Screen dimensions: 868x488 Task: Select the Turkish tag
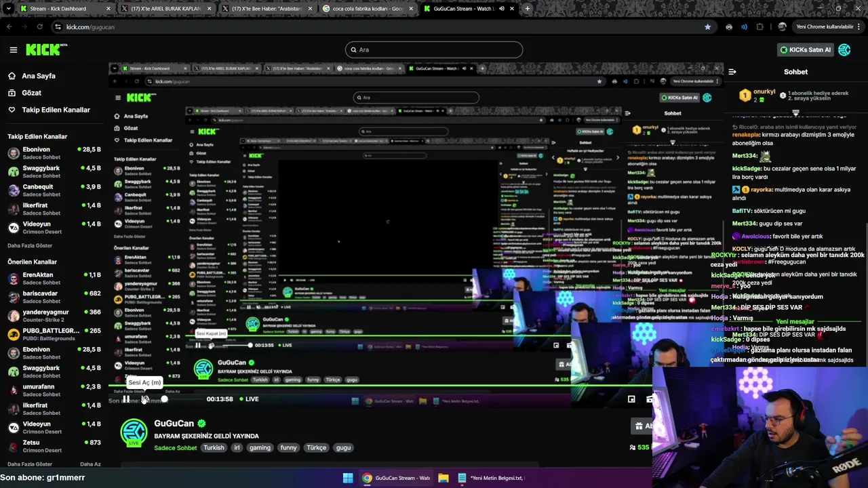(x=214, y=447)
